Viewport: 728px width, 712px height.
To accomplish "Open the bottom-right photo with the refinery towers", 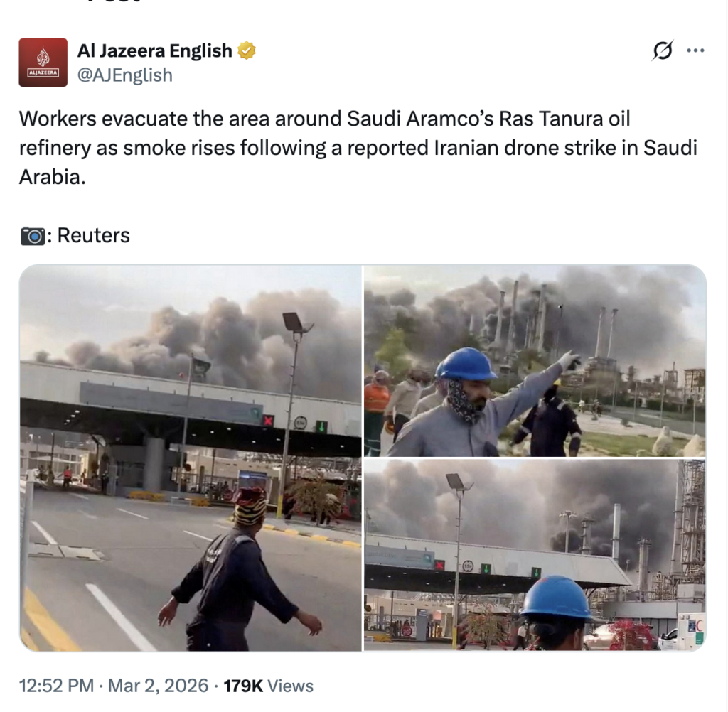I will [x=535, y=555].
